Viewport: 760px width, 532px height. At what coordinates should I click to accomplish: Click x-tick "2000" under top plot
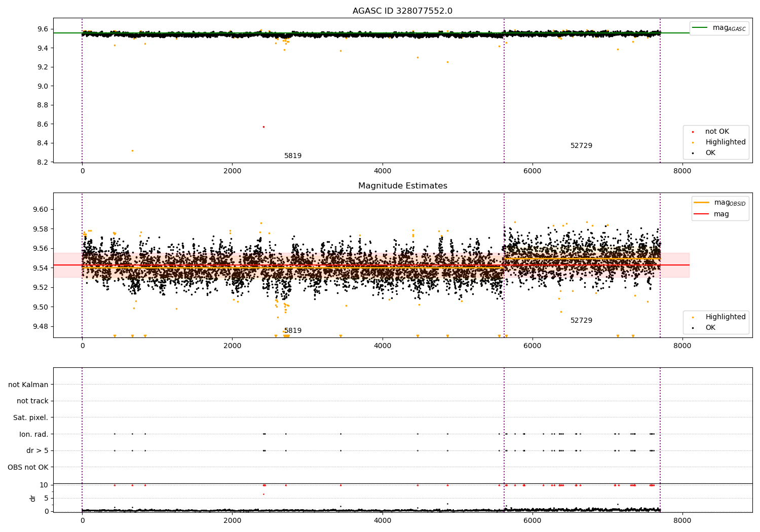click(x=232, y=171)
